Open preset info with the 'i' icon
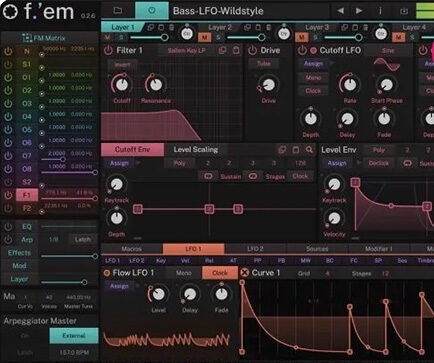This screenshot has width=434, height=363. [380, 11]
